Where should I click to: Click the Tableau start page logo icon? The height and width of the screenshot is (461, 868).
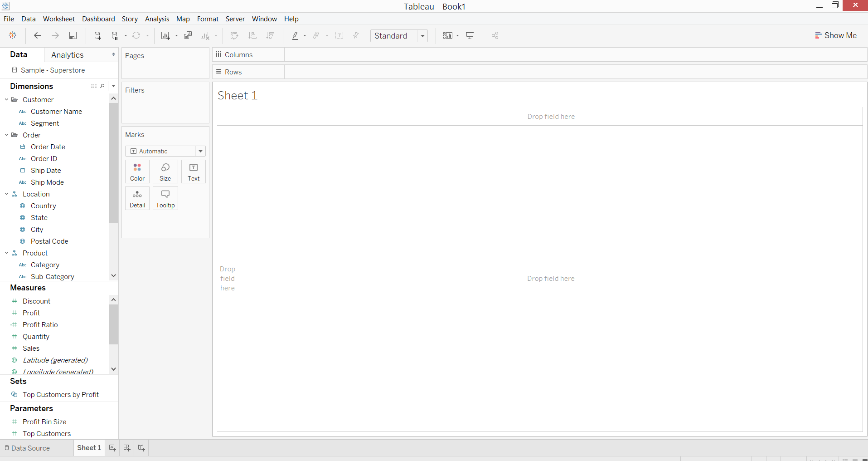click(x=13, y=35)
